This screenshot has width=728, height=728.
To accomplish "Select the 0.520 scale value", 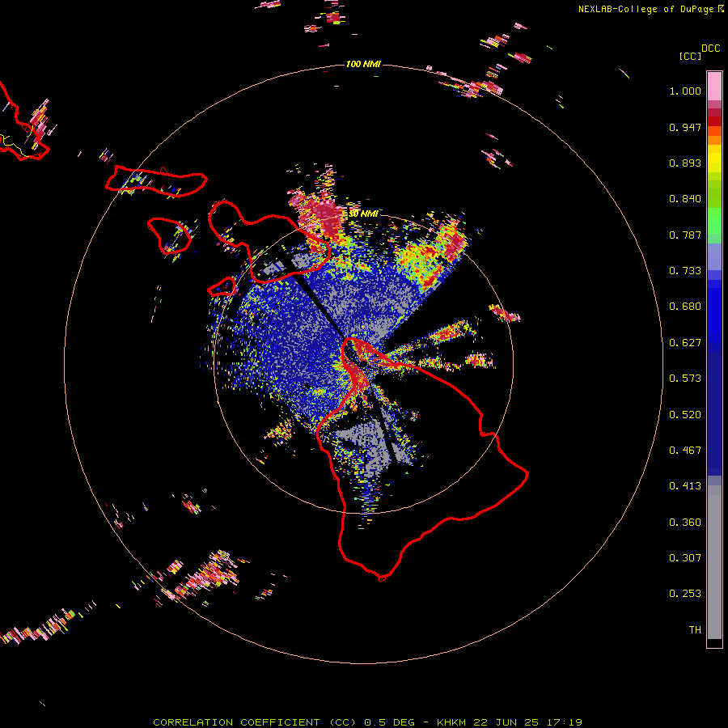I will (685, 415).
